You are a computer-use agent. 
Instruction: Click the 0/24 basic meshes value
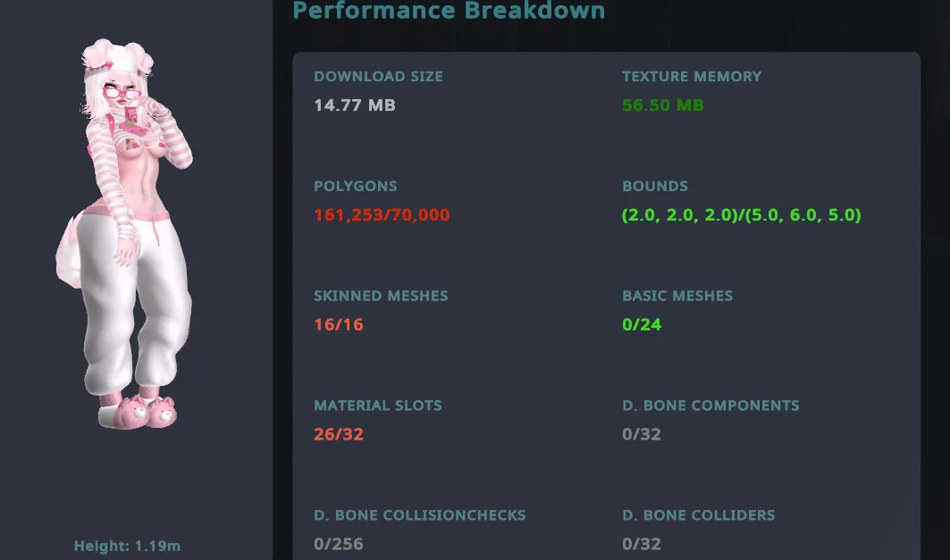click(x=642, y=324)
